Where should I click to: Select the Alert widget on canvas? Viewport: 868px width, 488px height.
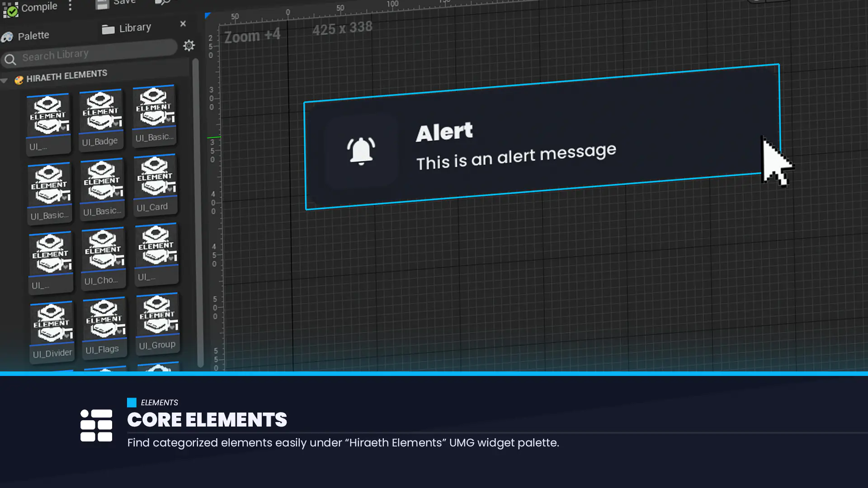coord(542,137)
